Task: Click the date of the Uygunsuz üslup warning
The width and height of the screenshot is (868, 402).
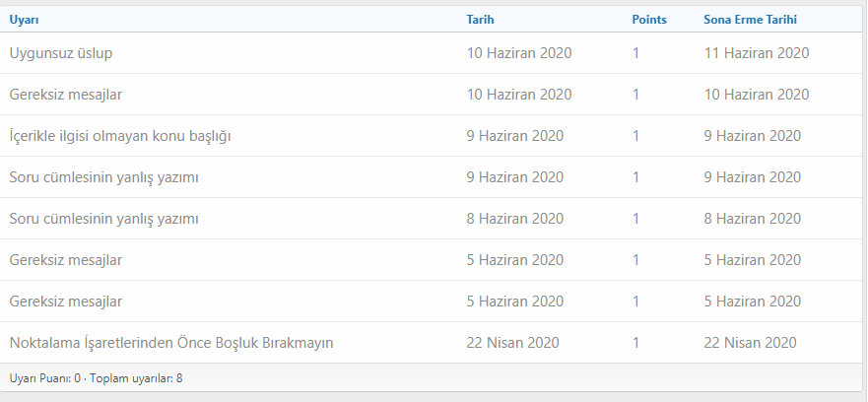Action: pyautogui.click(x=518, y=53)
